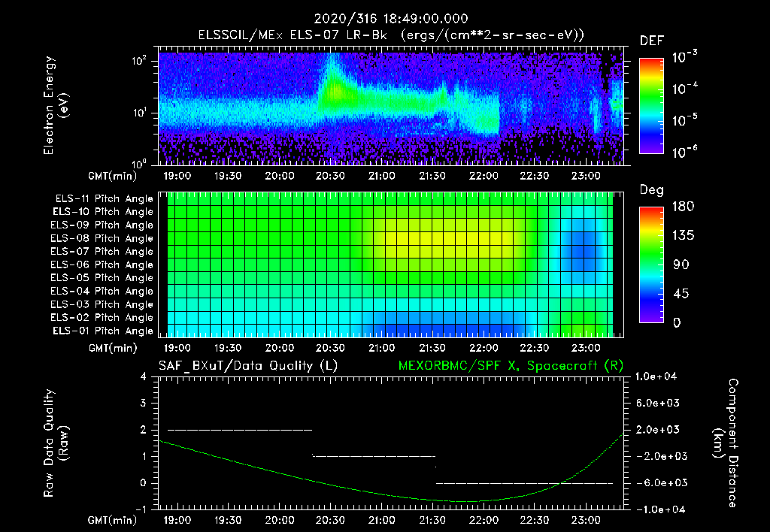Select the ELS-10 Pitch Angle row label
This screenshot has height=532, width=770.
pyautogui.click(x=103, y=212)
